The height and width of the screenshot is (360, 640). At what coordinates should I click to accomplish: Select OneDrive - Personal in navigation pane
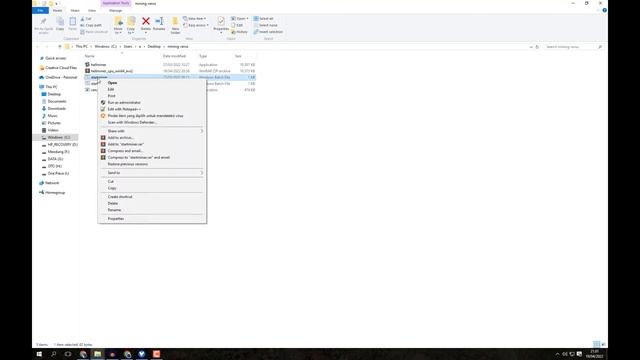tap(58, 77)
